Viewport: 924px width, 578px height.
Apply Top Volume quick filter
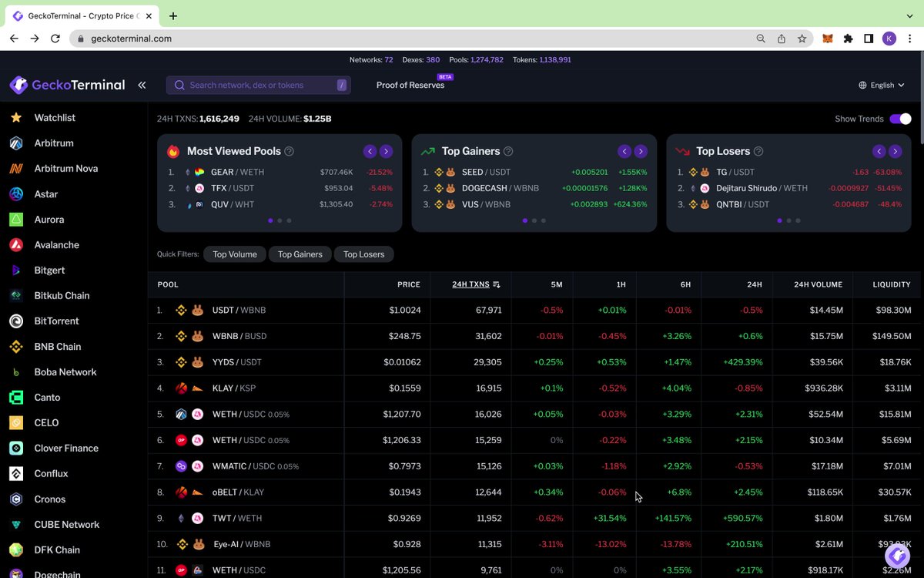coord(235,254)
